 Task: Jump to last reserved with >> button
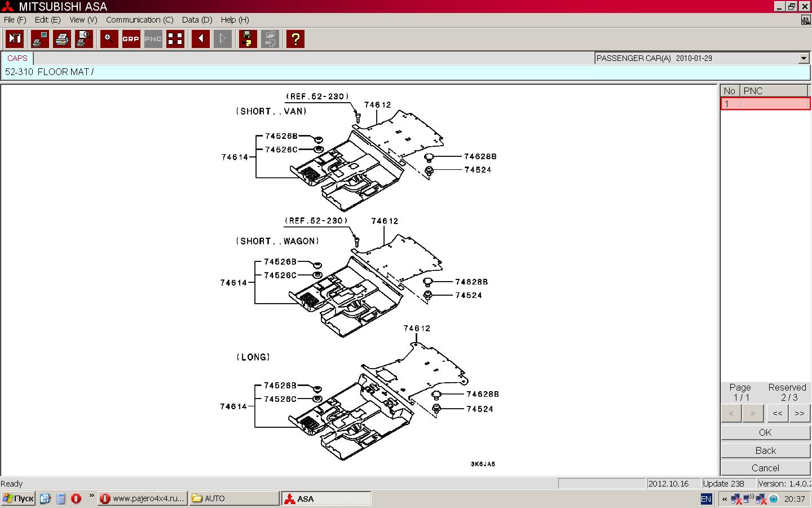[x=799, y=413]
